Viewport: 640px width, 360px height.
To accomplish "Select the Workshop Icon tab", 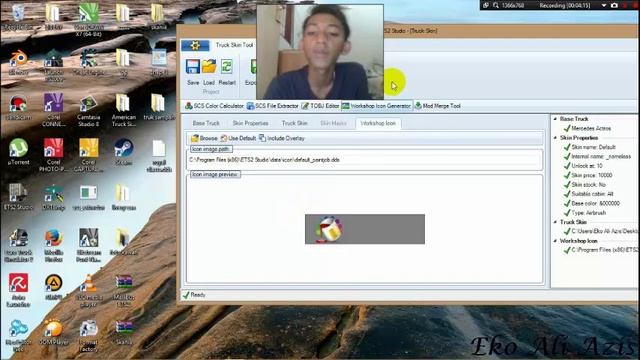I will click(x=378, y=123).
